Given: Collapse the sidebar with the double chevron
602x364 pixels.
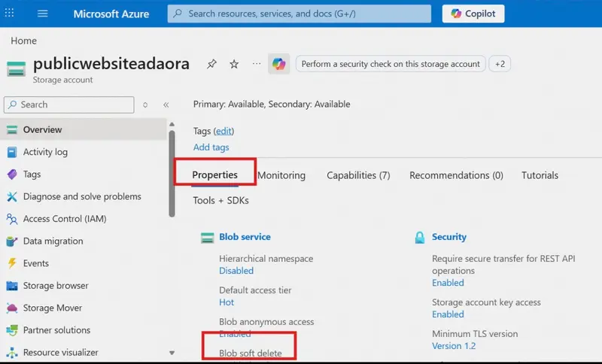Looking at the screenshot, I should click(166, 105).
